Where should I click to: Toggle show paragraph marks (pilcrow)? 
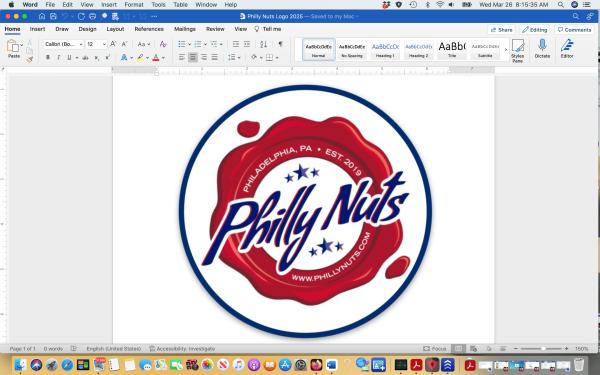coord(280,44)
